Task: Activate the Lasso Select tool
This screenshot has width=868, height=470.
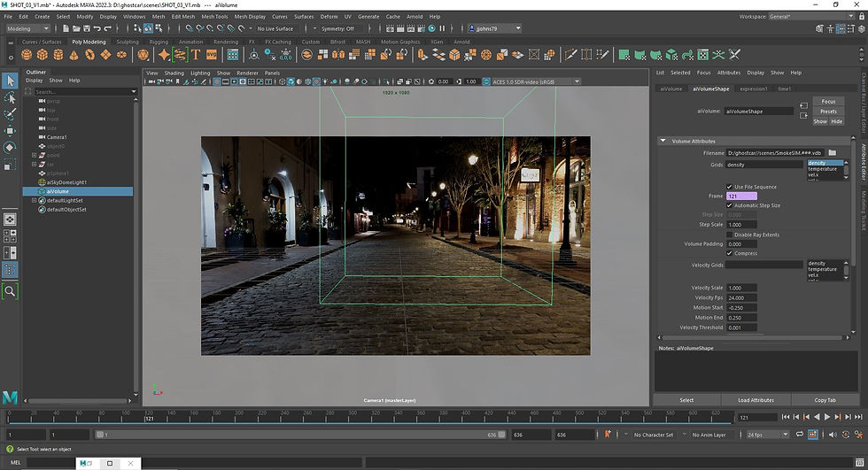Action: 10,98
